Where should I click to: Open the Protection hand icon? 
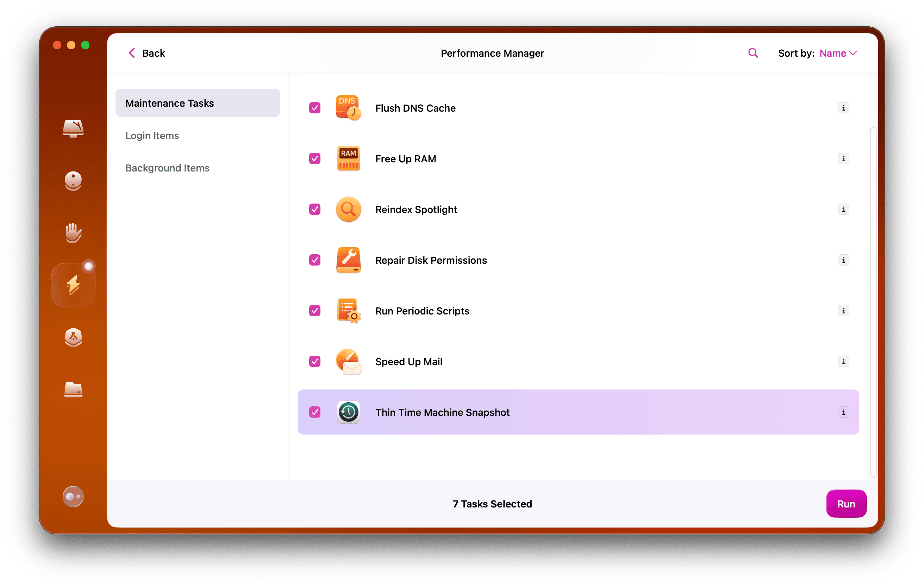click(73, 233)
